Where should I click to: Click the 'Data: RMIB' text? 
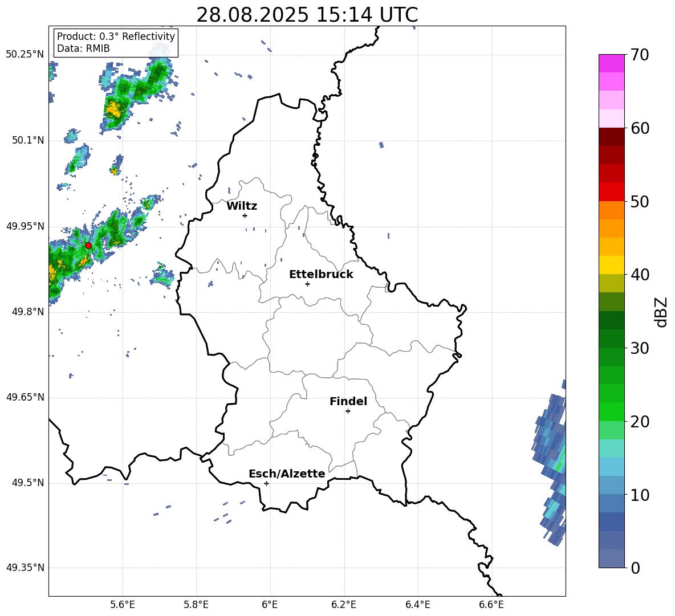pyautogui.click(x=83, y=48)
